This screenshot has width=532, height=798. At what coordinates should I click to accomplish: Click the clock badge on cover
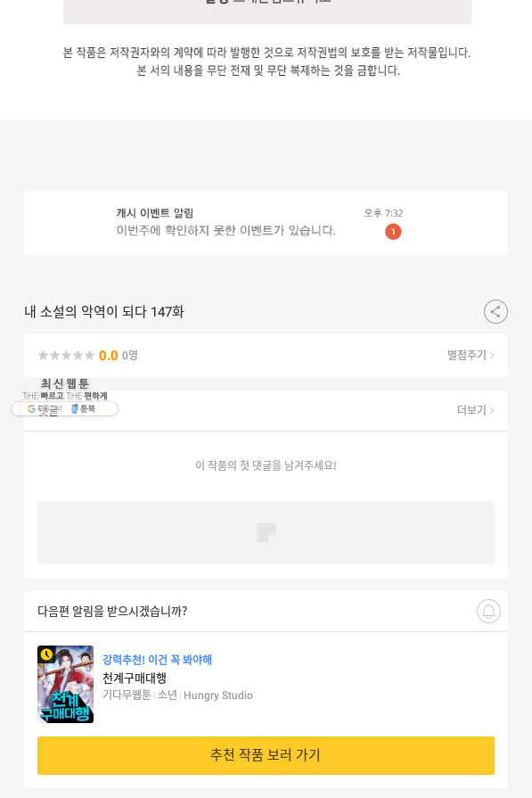click(46, 654)
